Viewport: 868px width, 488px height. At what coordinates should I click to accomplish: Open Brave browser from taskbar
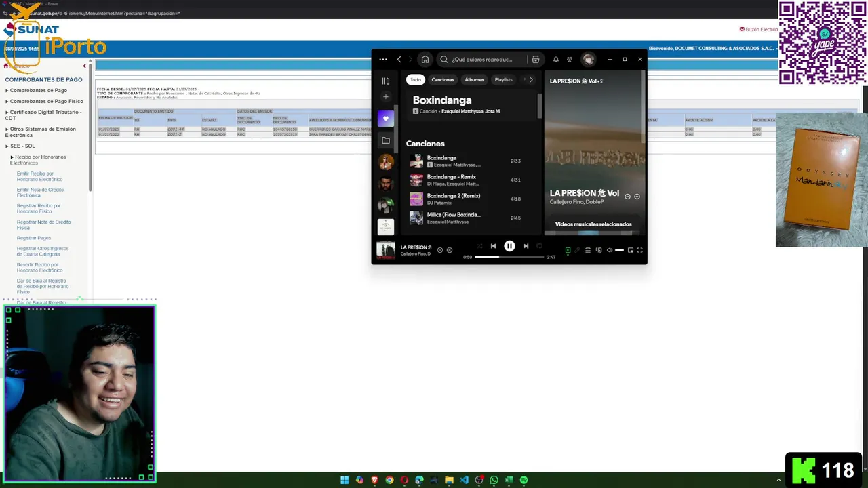tap(374, 480)
